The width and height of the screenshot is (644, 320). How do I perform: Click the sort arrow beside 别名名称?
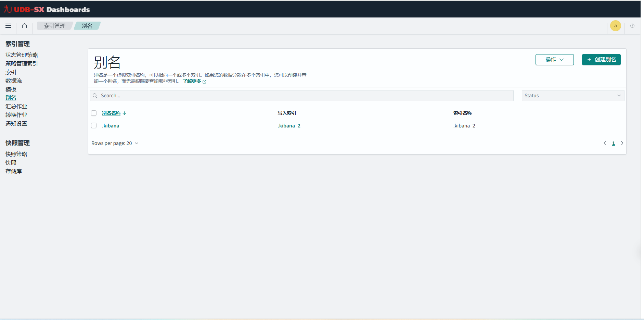tap(125, 113)
